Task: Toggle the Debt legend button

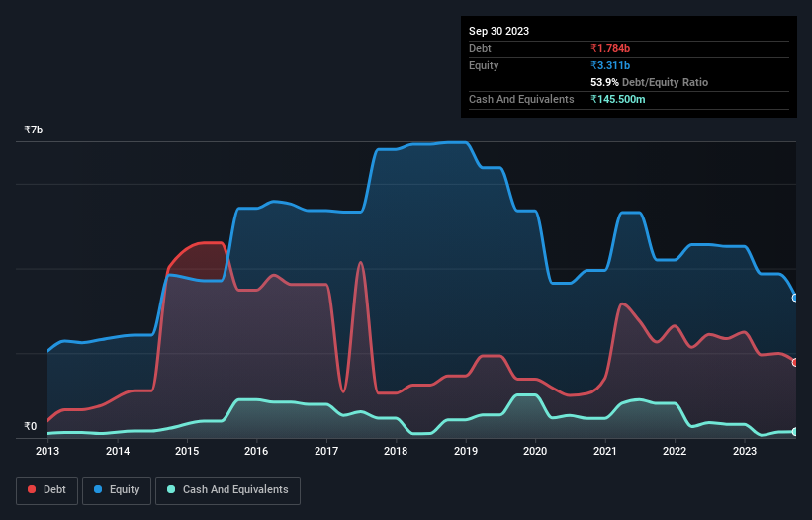Action: point(47,490)
